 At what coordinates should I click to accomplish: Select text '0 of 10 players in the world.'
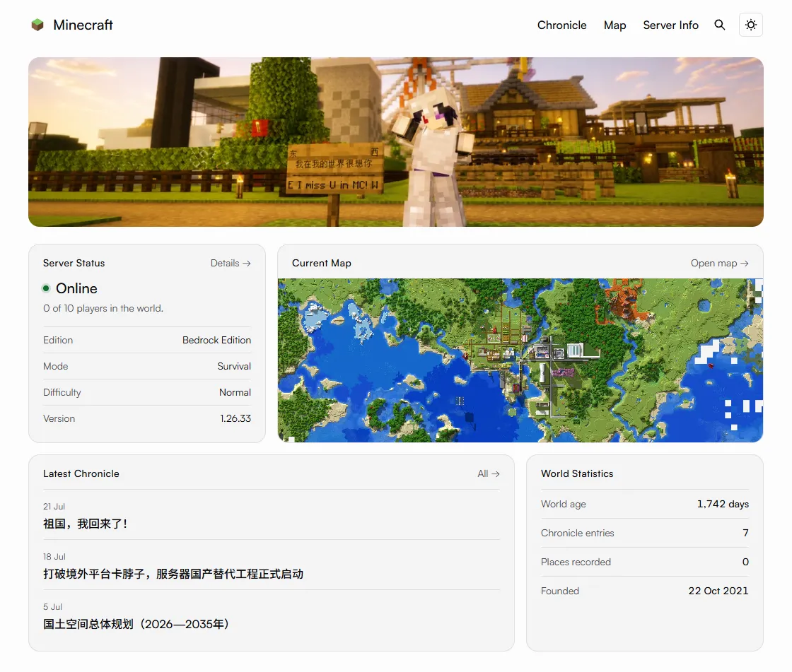pyautogui.click(x=103, y=308)
